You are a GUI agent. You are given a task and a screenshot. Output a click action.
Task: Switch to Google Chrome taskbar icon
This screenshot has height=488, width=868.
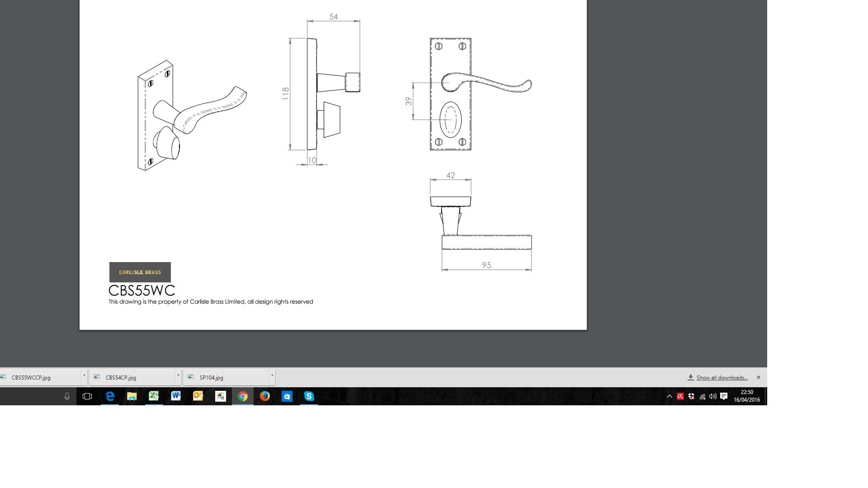(x=243, y=396)
